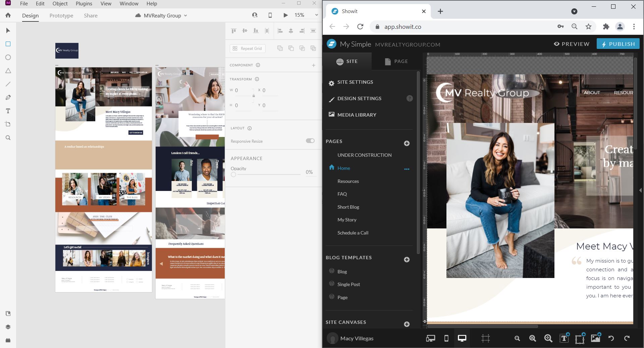Open the zoom percentage dropdown in XD
Screen dimensions: 644x348
click(316, 15)
